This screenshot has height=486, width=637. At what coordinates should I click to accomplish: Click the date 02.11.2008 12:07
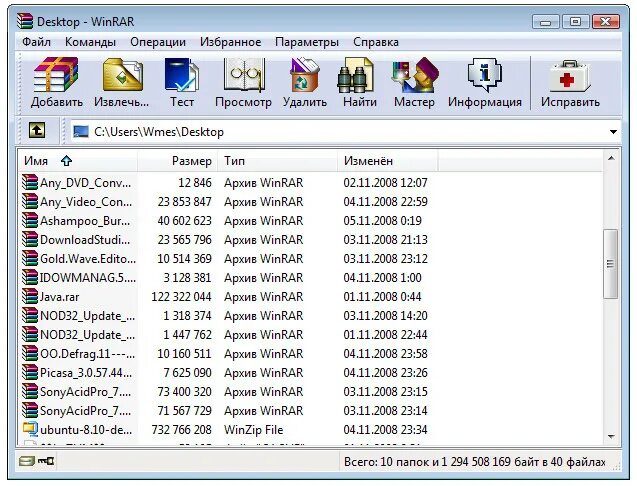point(386,183)
